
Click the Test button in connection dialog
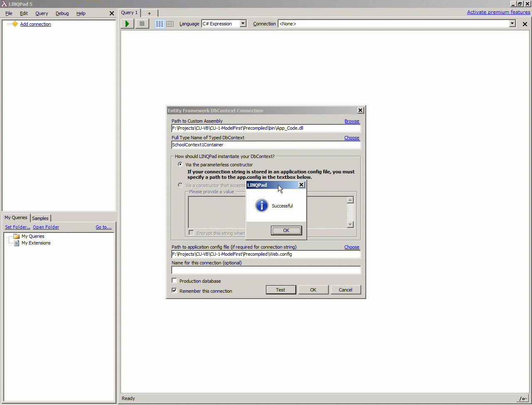coord(281,290)
